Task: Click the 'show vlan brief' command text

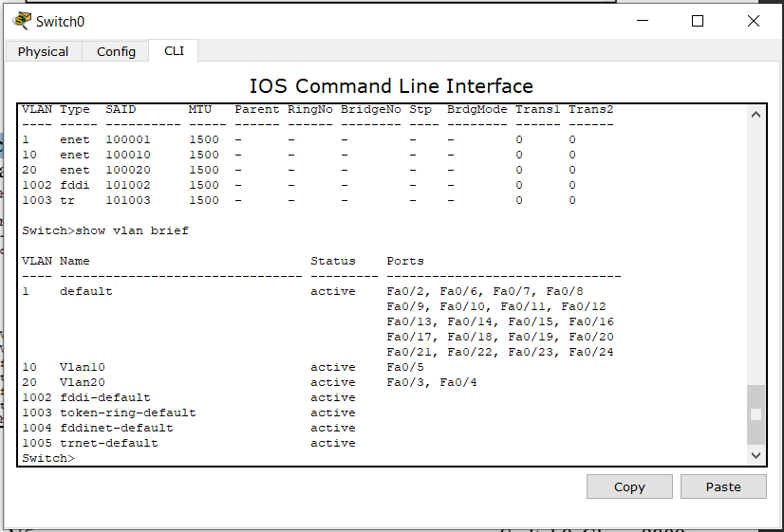Action: (132, 230)
